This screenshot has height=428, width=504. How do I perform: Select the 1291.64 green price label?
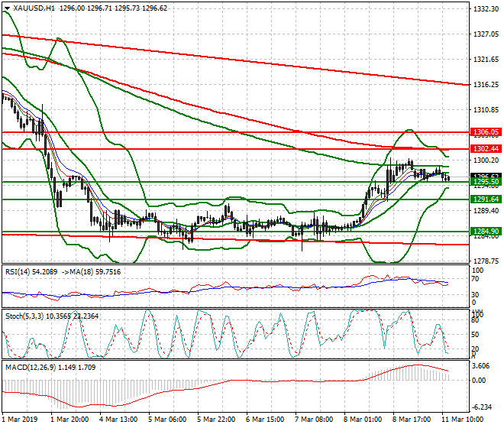click(486, 199)
